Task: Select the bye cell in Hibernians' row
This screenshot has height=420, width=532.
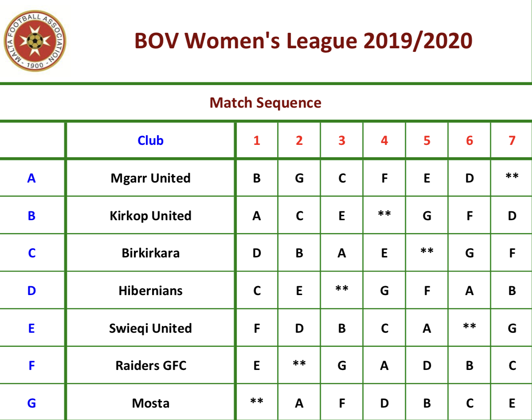Action: tap(342, 289)
